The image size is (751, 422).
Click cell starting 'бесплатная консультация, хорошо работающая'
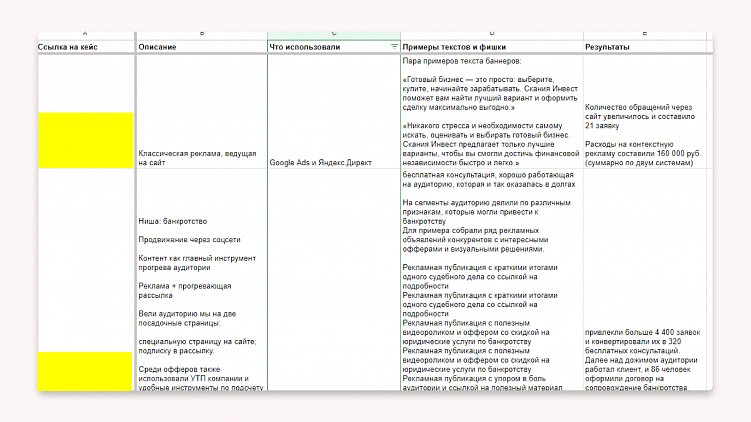coord(492,280)
